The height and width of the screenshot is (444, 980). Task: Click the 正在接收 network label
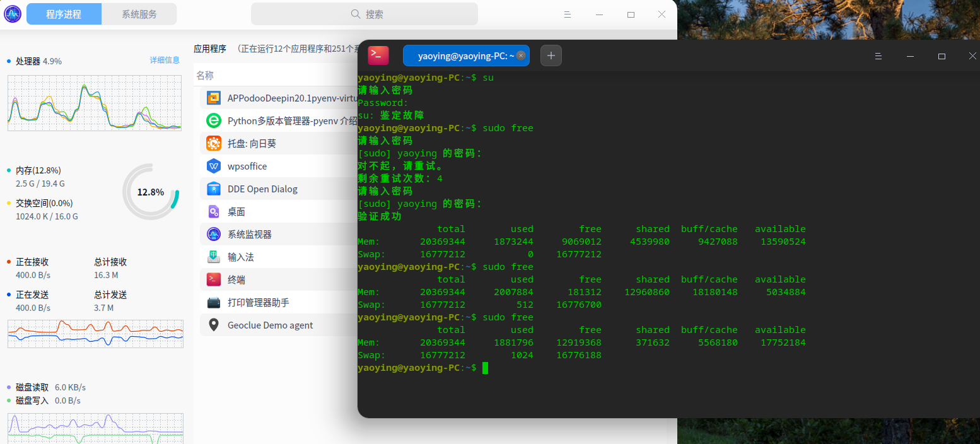(32, 262)
